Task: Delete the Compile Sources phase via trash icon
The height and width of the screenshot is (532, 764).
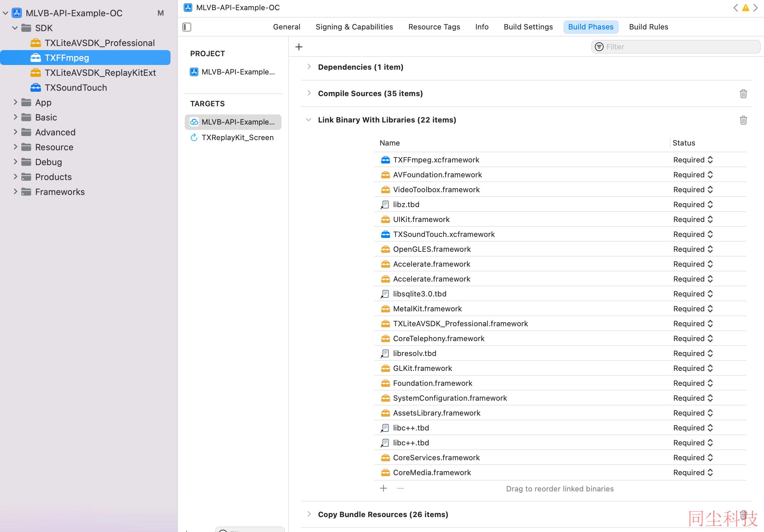Action: click(743, 94)
